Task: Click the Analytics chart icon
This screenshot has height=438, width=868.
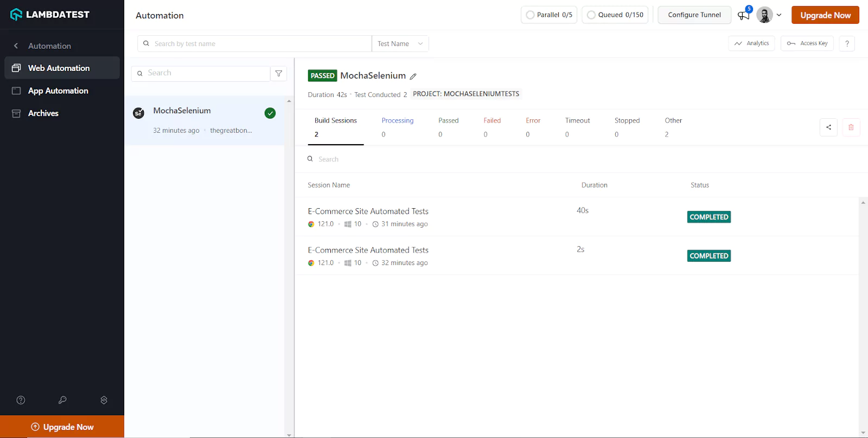Action: point(738,43)
